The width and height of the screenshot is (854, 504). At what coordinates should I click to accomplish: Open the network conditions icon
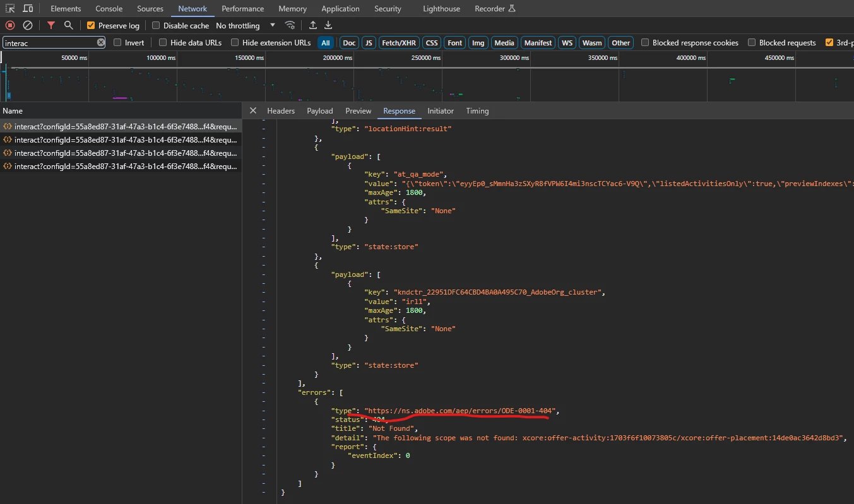tap(290, 25)
